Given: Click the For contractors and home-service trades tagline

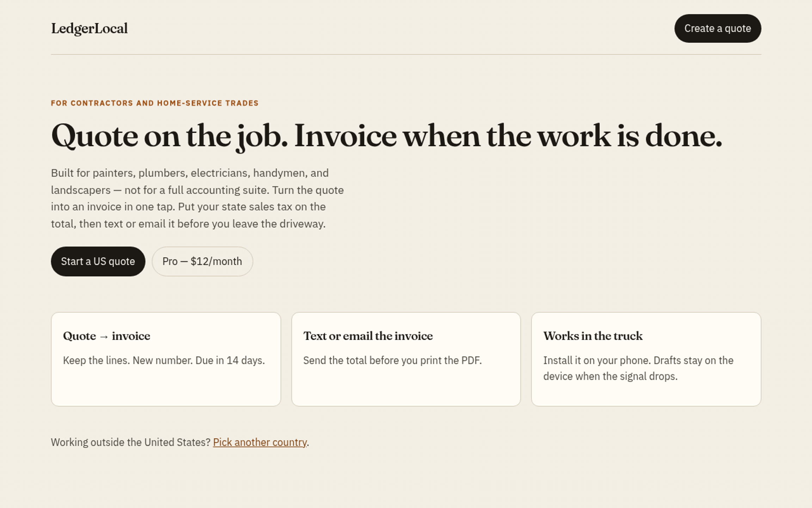Looking at the screenshot, I should (155, 103).
